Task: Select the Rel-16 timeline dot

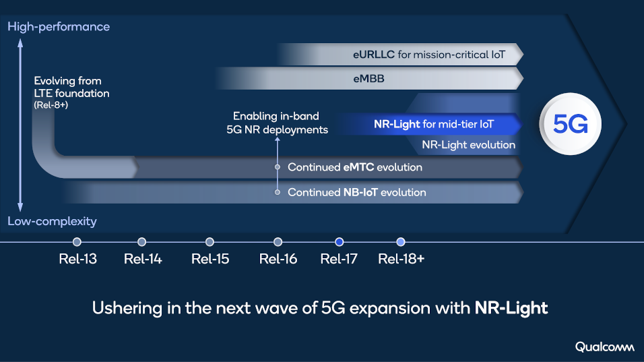Action: pos(278,242)
